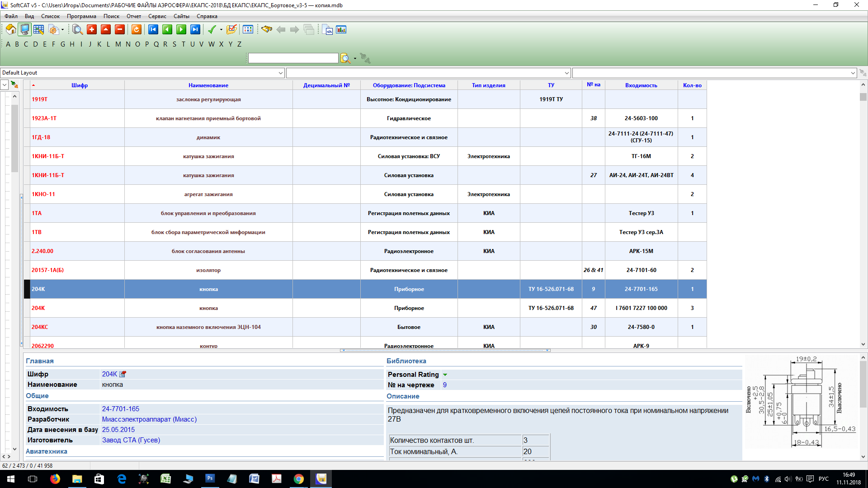Click the binoculars search icon
This screenshot has height=488, width=868.
[x=267, y=29]
